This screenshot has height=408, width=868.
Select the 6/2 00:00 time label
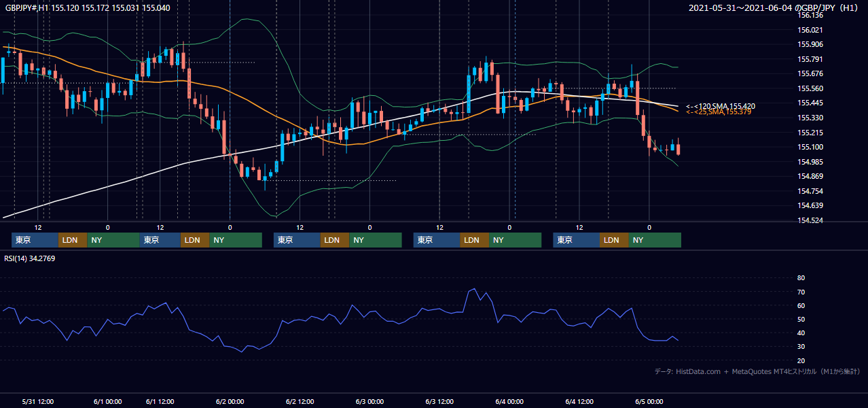pyautogui.click(x=230, y=401)
